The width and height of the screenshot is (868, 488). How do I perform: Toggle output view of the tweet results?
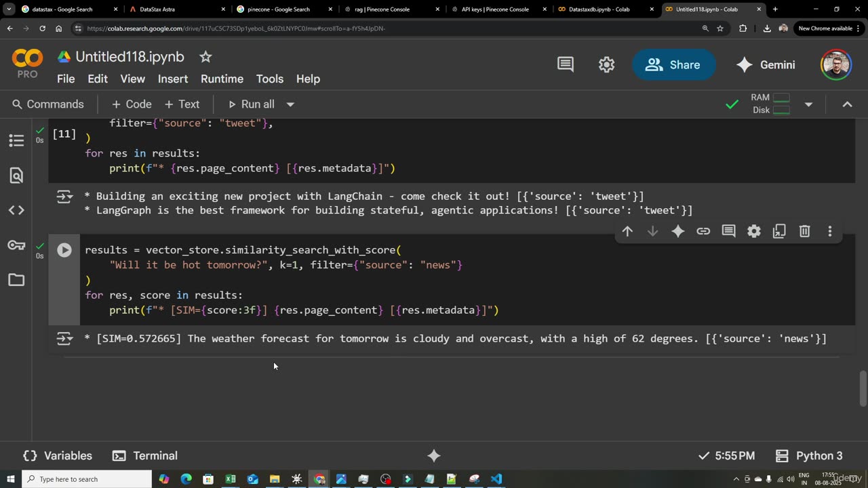click(64, 197)
